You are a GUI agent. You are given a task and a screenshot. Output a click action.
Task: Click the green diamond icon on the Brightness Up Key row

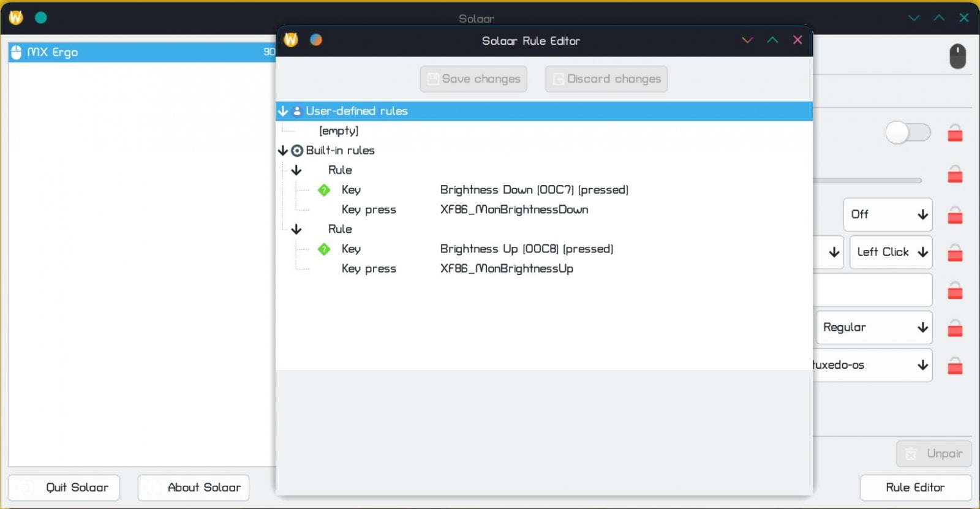point(324,249)
